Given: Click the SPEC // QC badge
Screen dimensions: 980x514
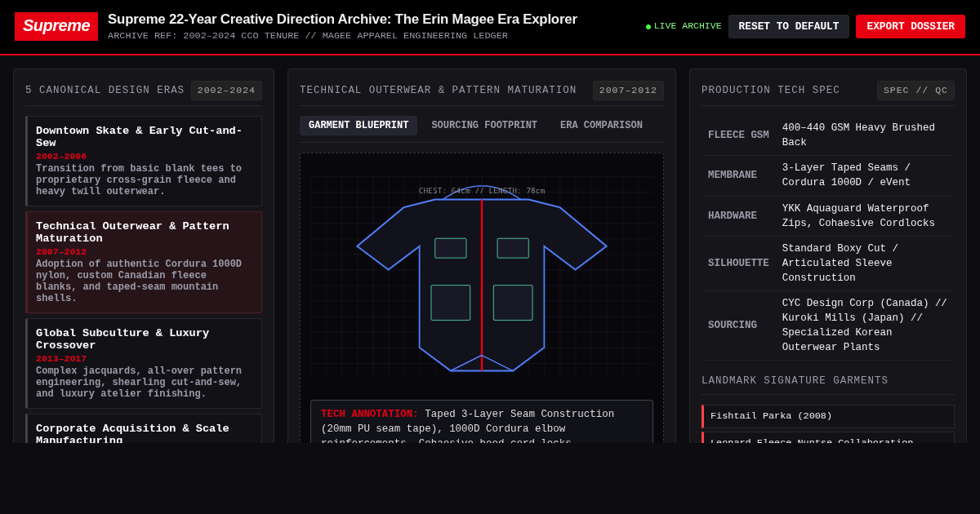Looking at the screenshot, I should (915, 91).
